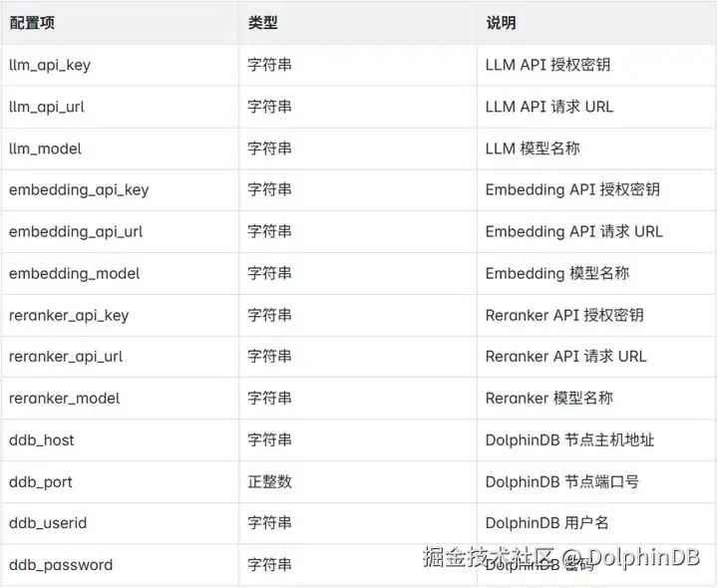This screenshot has height=588, width=718.
Task: Click the 字符串 type in reranker_model row
Action: pyautogui.click(x=269, y=398)
